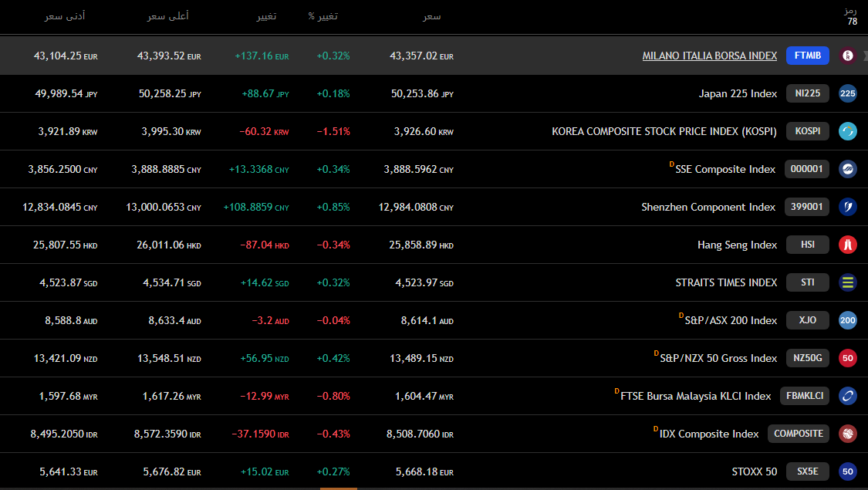Click the Shenzhen change percent +0.85%
Viewport: 868px width, 490px height.
tap(333, 207)
